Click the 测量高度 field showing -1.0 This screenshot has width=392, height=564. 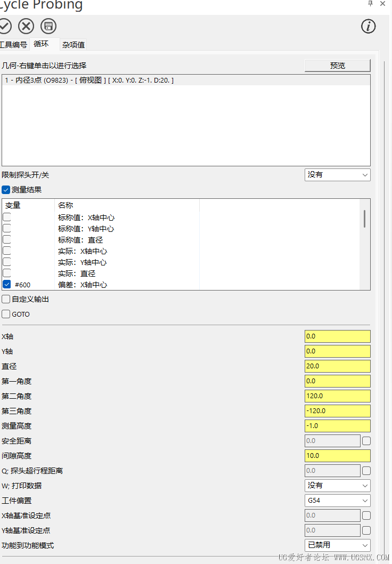[x=337, y=426]
